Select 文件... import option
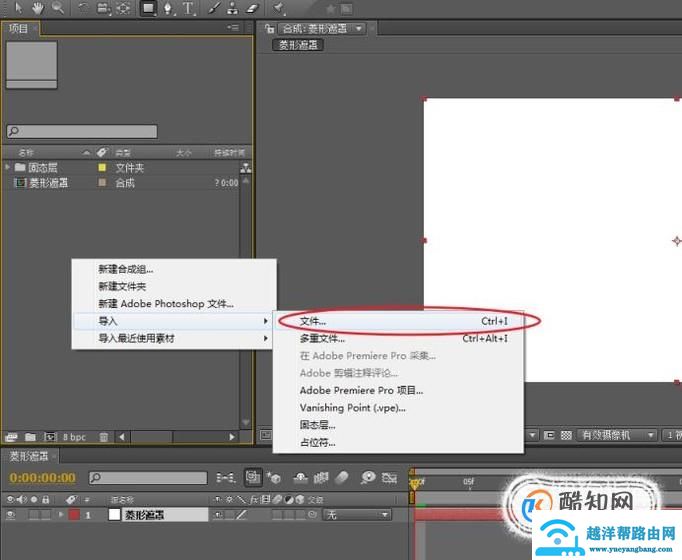682x560 pixels. point(398,321)
